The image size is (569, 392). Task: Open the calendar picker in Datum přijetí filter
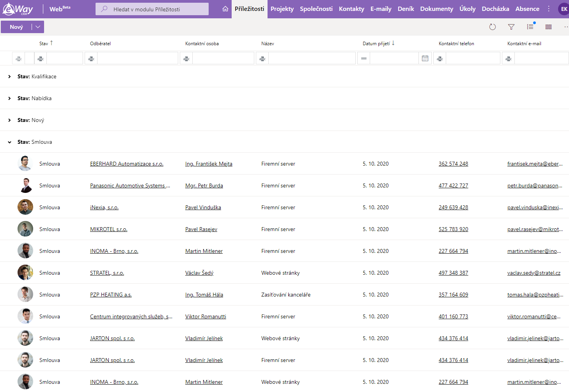coord(425,58)
